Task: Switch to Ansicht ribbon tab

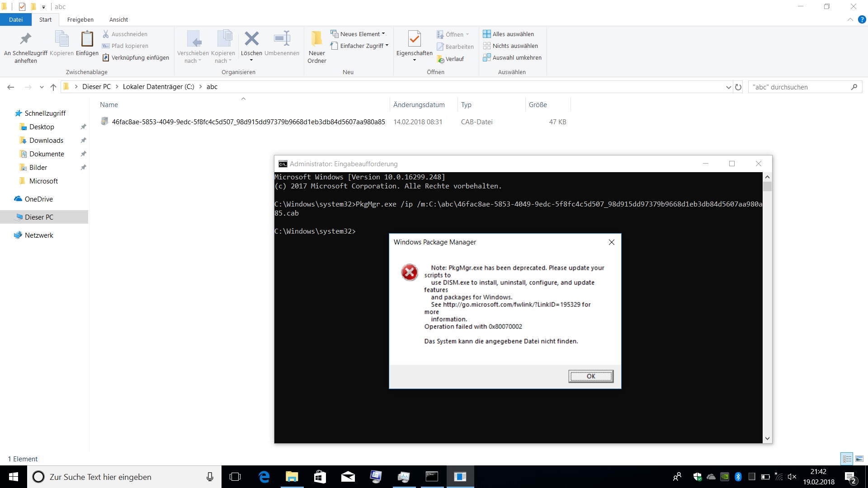Action: point(118,19)
